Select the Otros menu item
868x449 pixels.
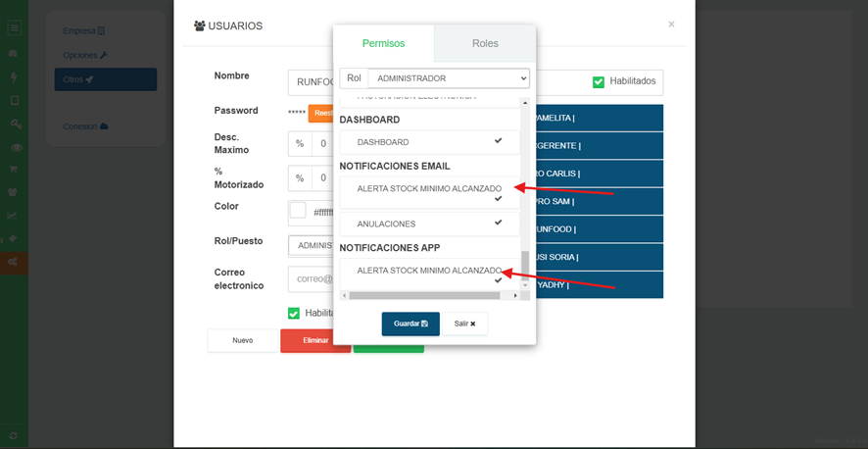pos(106,79)
